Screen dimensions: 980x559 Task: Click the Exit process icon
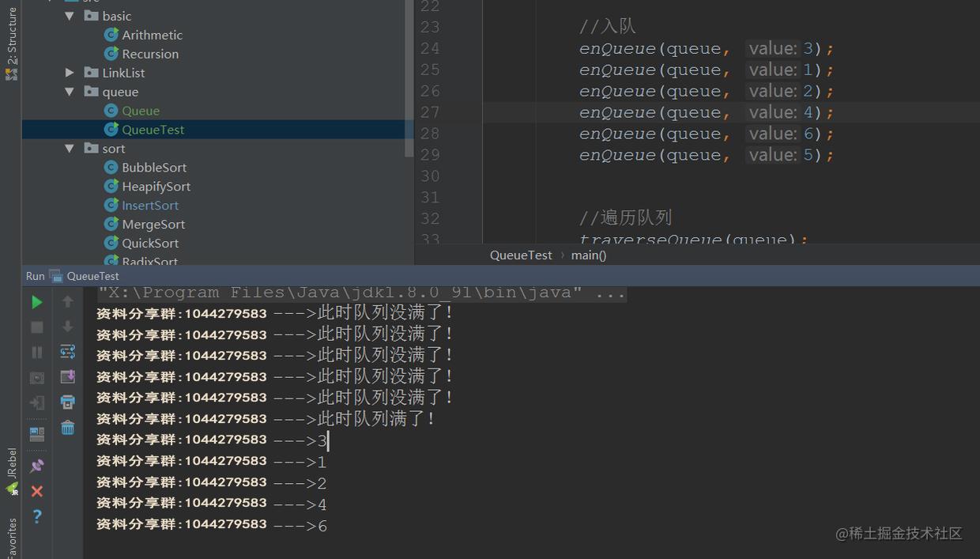point(36,403)
